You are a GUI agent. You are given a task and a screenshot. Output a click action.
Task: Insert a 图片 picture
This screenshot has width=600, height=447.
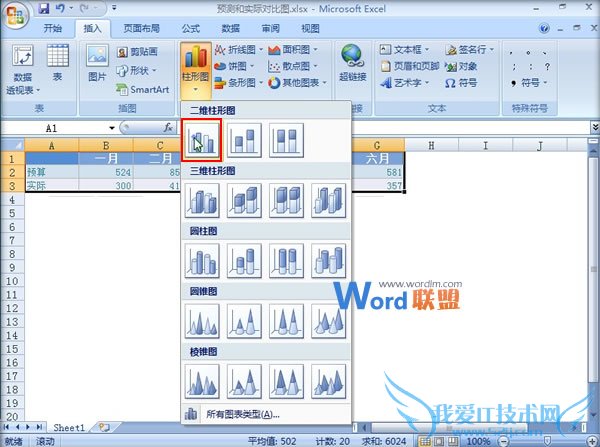97,63
